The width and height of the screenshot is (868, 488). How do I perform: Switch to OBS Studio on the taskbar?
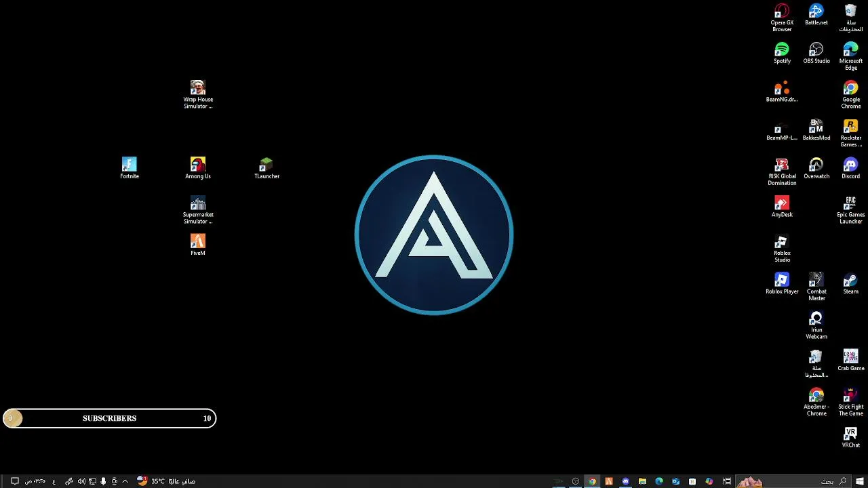(x=575, y=481)
